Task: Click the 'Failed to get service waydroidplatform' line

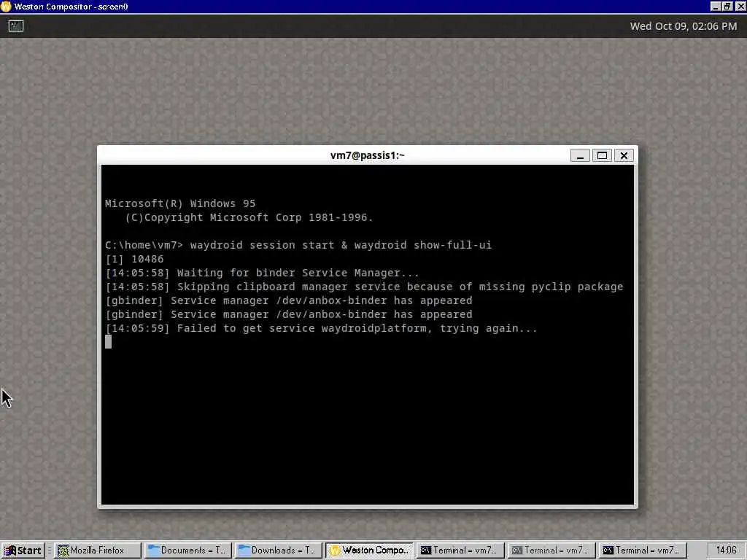Action: click(x=321, y=329)
